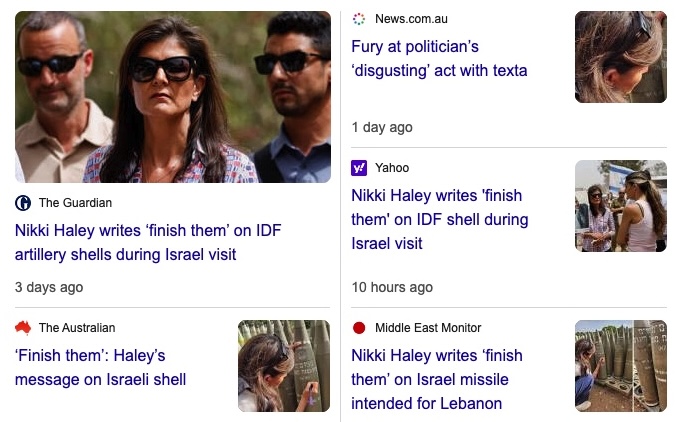Click 'Middle East Monitor' source name
Viewport: 681px width, 422px height.
(x=428, y=328)
